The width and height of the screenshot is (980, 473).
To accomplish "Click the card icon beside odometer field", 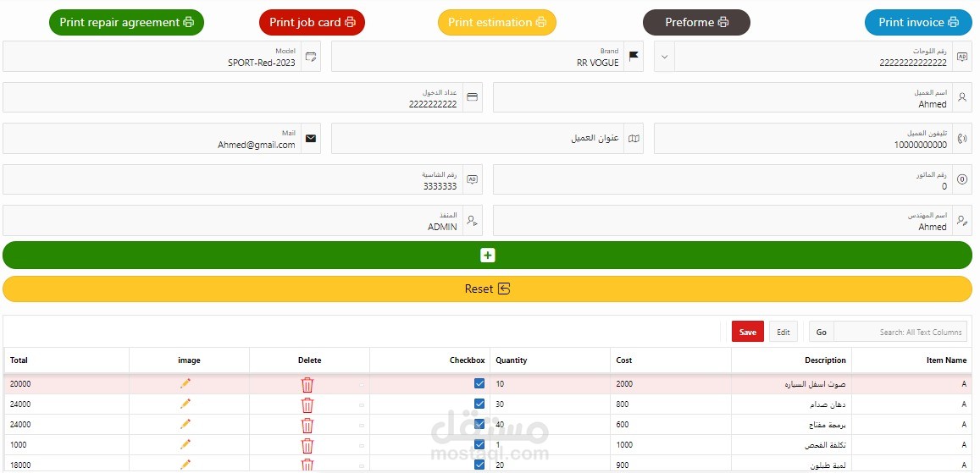I will click(x=473, y=97).
